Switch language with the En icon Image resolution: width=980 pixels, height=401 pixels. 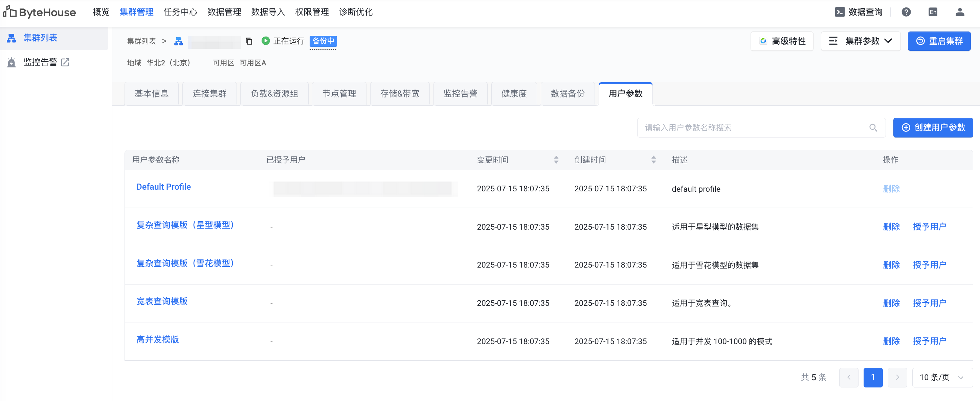pyautogui.click(x=932, y=12)
